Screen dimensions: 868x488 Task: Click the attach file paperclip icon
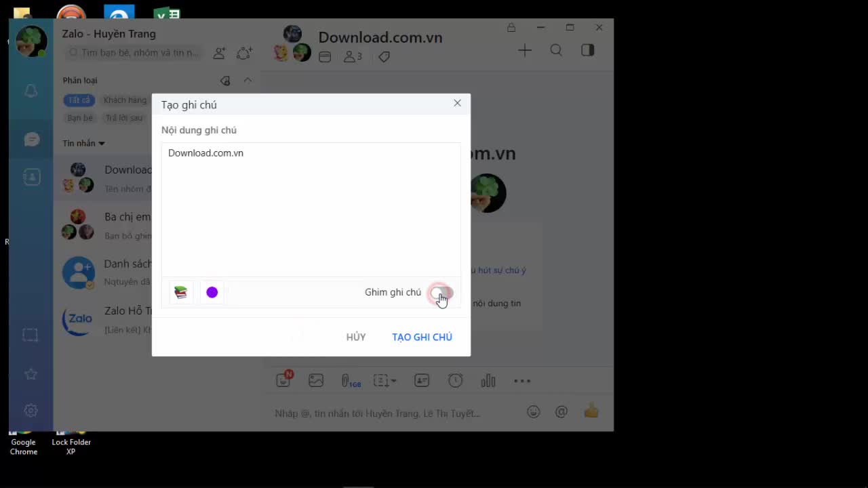[x=350, y=381]
